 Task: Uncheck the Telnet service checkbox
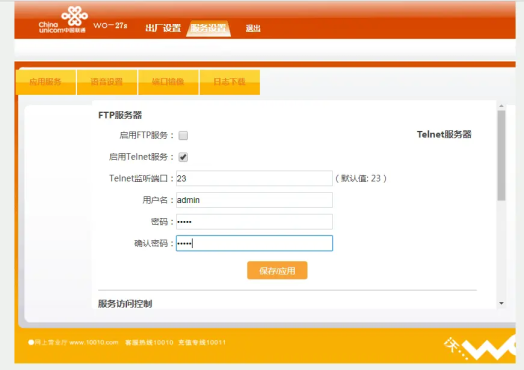point(183,157)
